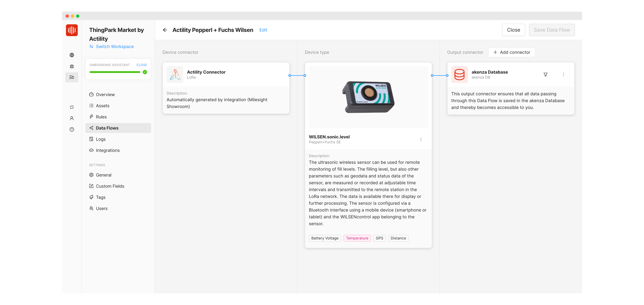
Task: Click the filter icon on akenza Database
Action: [x=546, y=75]
